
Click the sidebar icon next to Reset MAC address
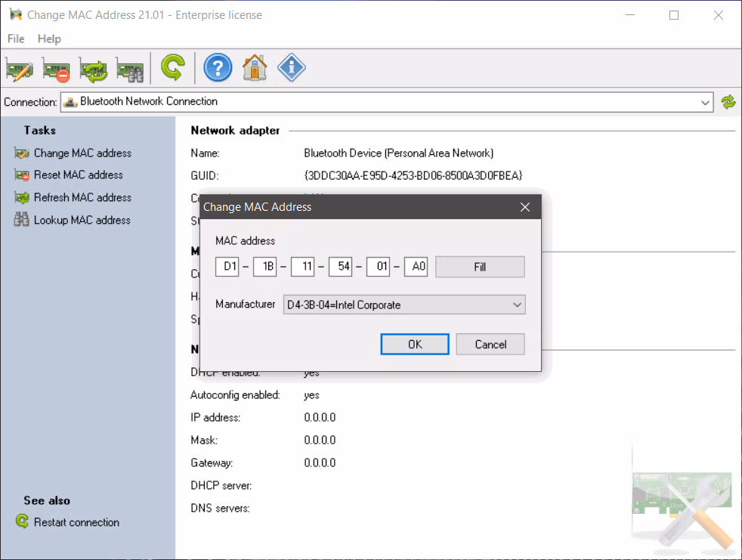(x=22, y=175)
